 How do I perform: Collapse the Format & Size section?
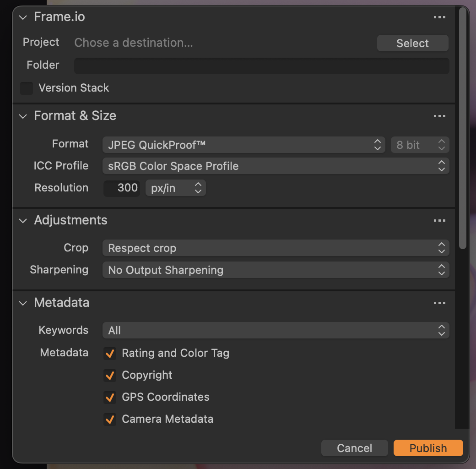click(23, 116)
